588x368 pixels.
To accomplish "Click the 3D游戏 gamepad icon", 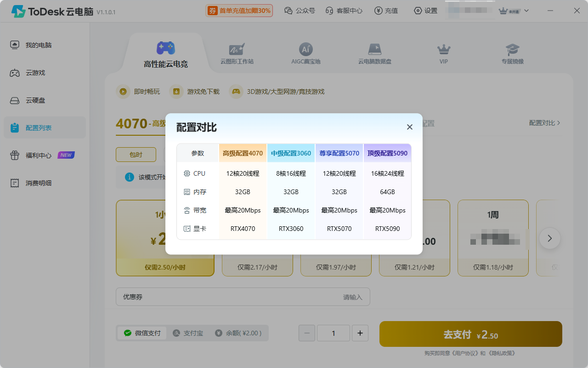I will pyautogui.click(x=236, y=92).
